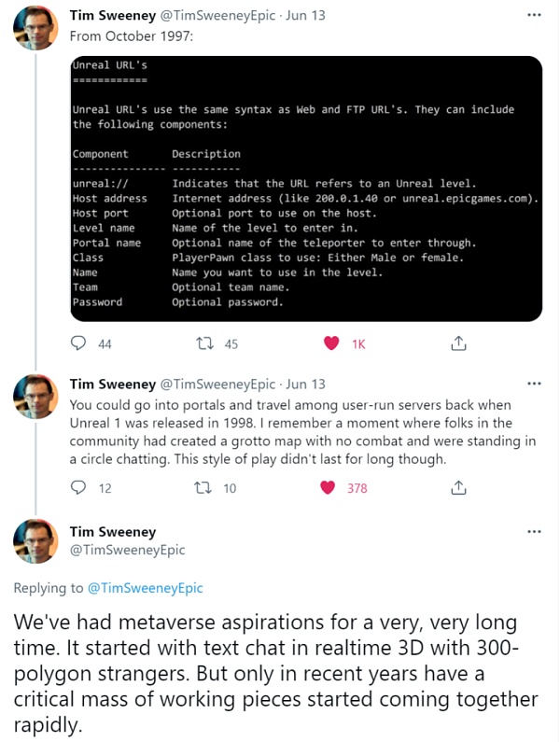Open Tim Sweeney's avatar on first tweet

click(x=36, y=26)
